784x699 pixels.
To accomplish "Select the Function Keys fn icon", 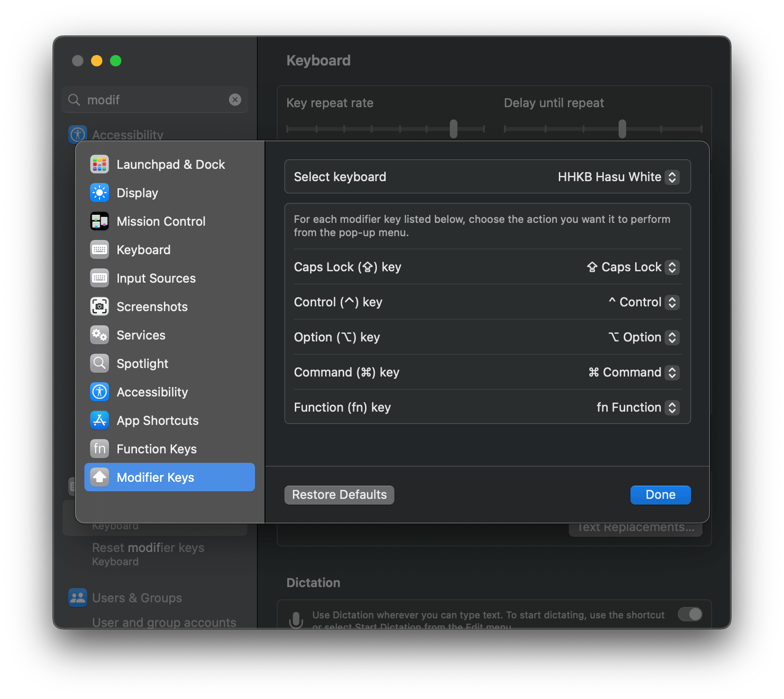I will [100, 449].
